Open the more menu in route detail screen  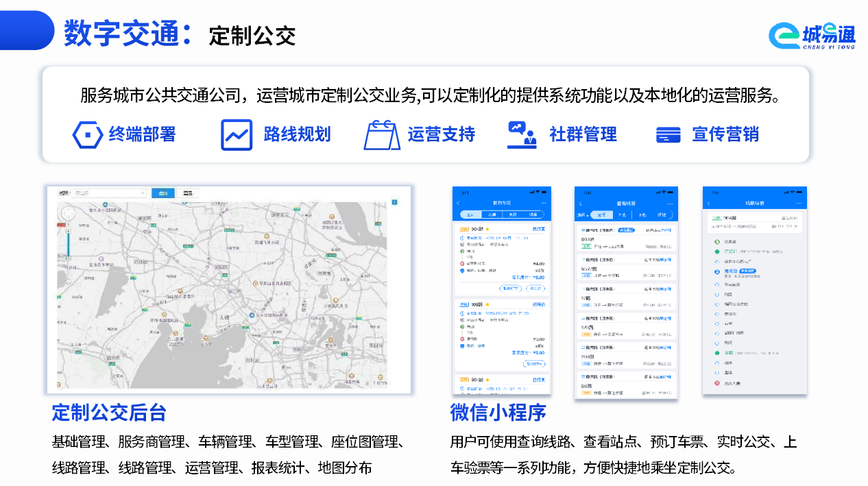click(799, 203)
